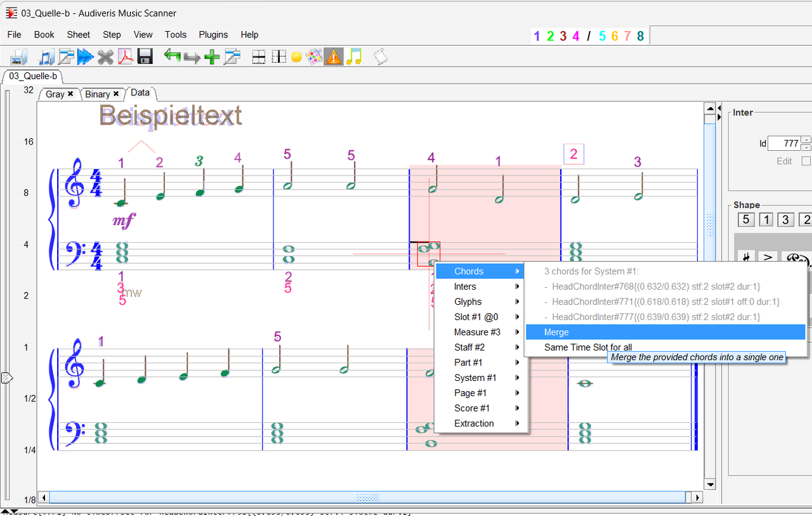Screen dimensions: 812x516
Task: Close the Binary tab
Action: 116,94
